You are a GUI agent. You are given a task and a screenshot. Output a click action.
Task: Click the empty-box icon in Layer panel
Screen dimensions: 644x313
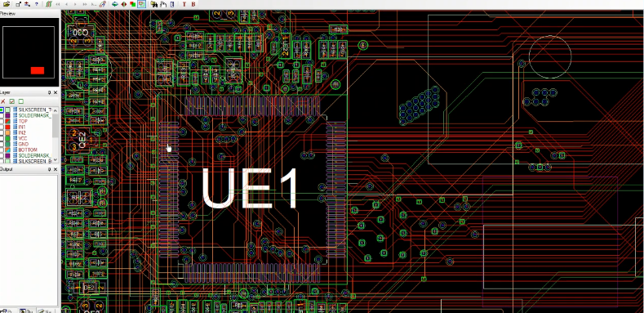click(x=21, y=101)
